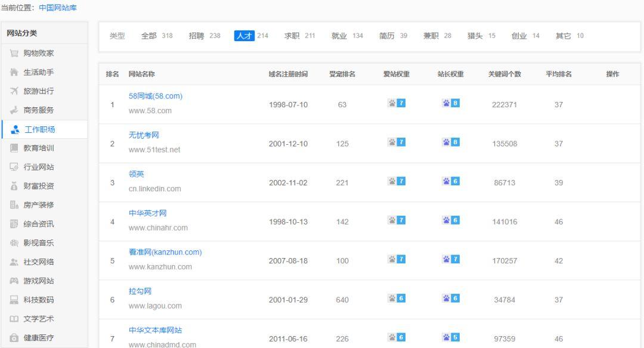This screenshot has width=644, height=348.
Task: Click the domain text www.chinahr.com
Action: click(157, 228)
